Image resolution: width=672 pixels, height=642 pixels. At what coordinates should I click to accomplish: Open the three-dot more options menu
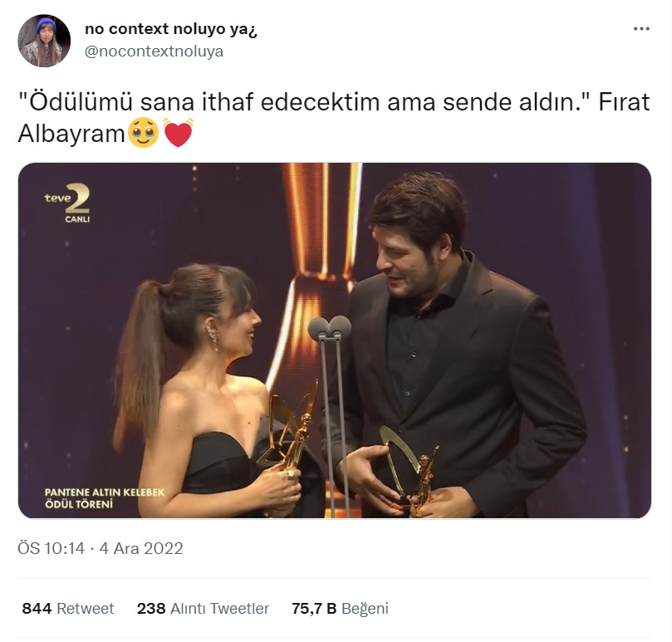click(641, 29)
